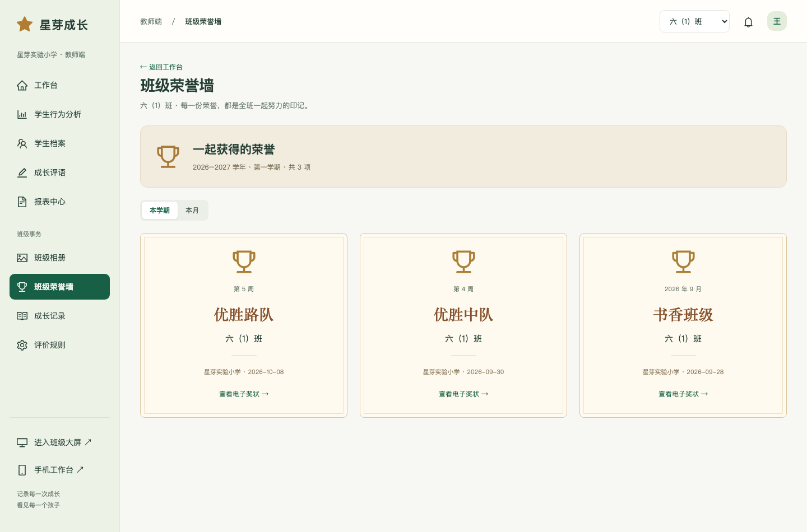Click the 王 user avatar

tap(777, 21)
